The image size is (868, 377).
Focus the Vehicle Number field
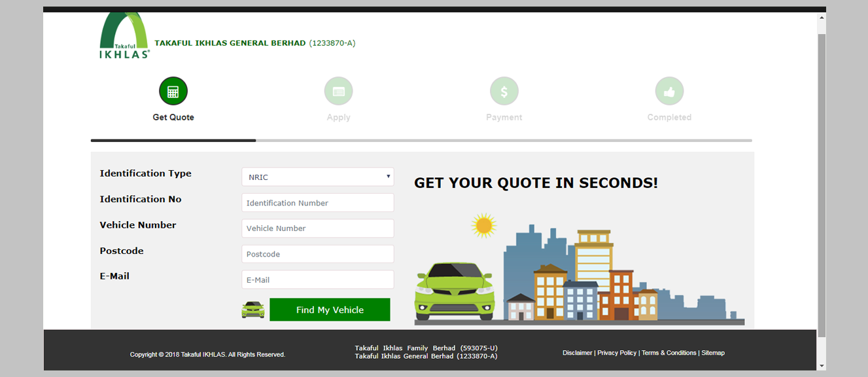click(318, 228)
